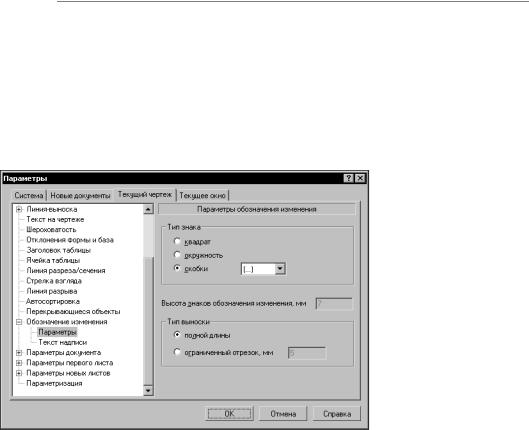Click the tree scroll down arrow
Viewport: 529px width, 430px height.
coord(148,391)
